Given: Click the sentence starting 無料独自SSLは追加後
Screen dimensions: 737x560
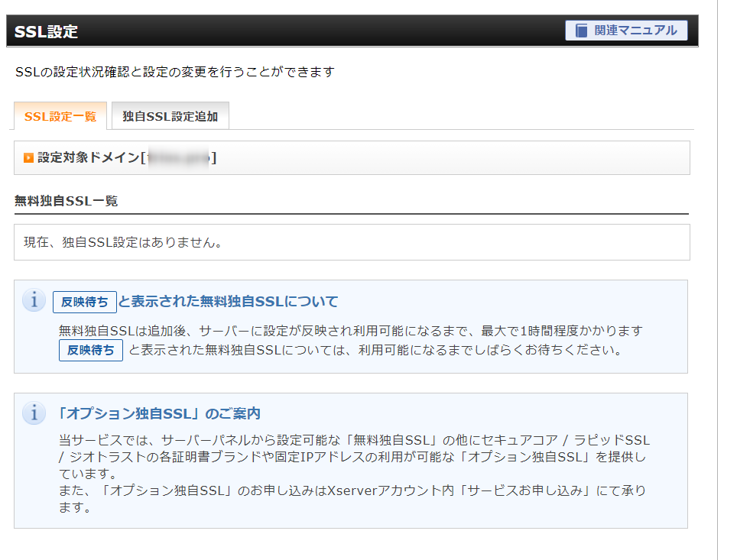Looking at the screenshot, I should 351,332.
